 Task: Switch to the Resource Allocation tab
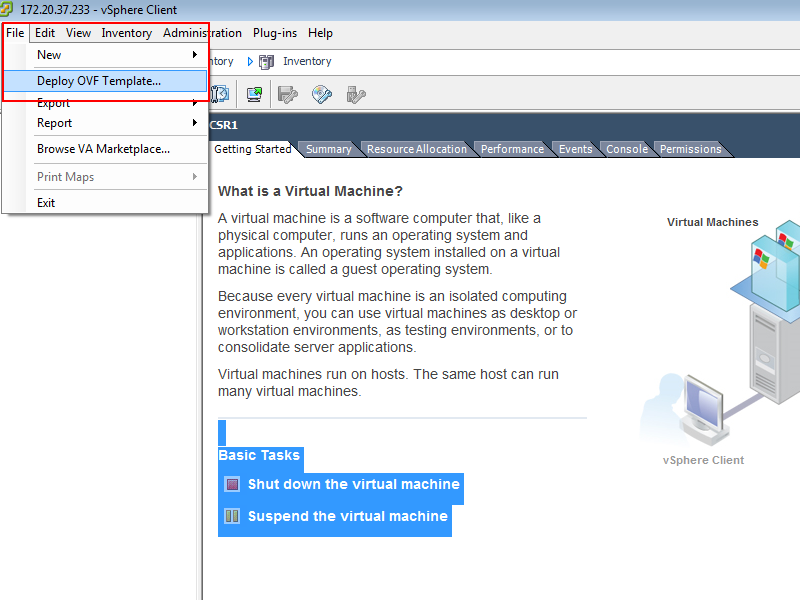(x=417, y=149)
